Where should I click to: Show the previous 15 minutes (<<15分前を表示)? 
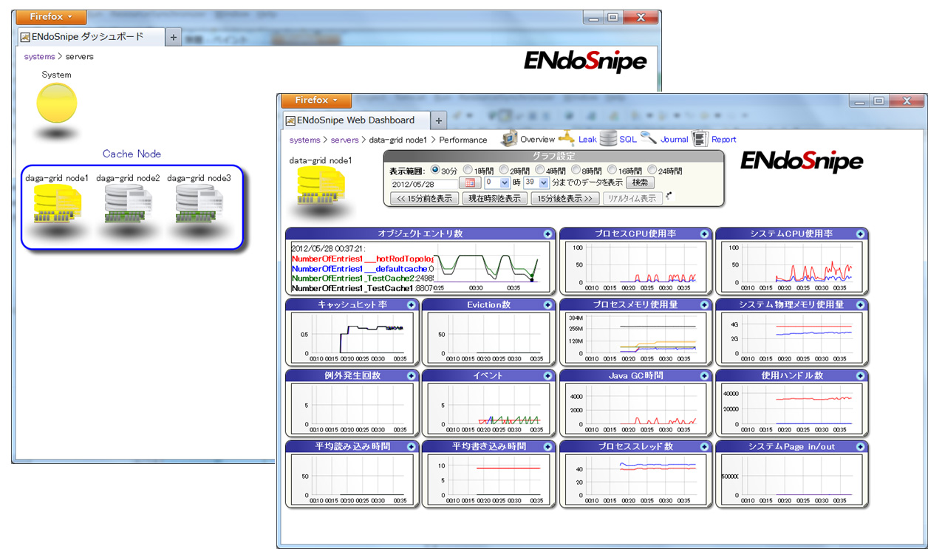point(425,198)
